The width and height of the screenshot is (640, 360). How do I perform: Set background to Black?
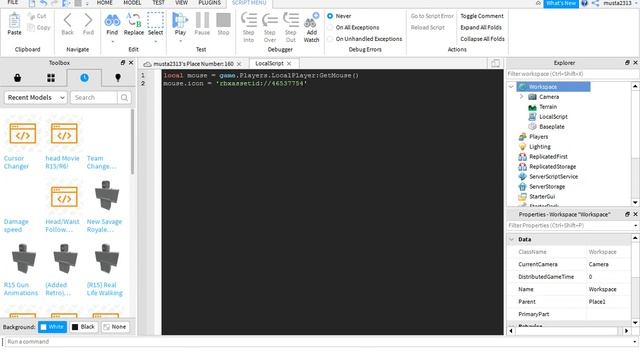(x=83, y=327)
